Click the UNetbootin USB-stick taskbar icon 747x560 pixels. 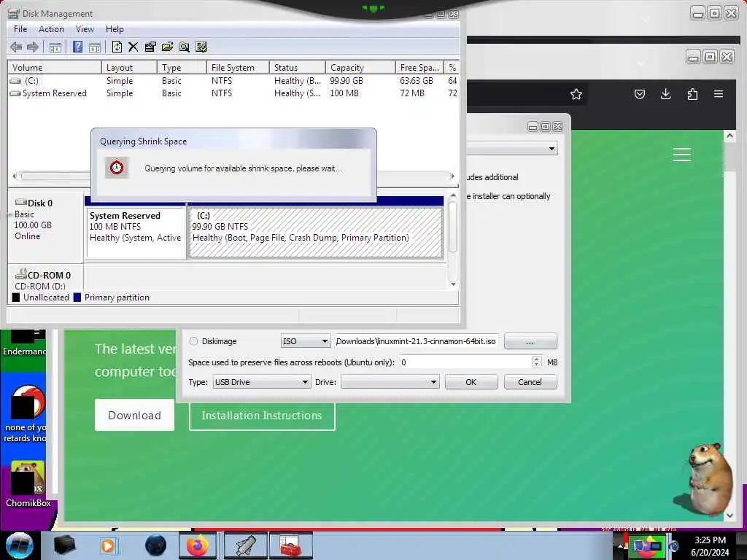(245, 545)
